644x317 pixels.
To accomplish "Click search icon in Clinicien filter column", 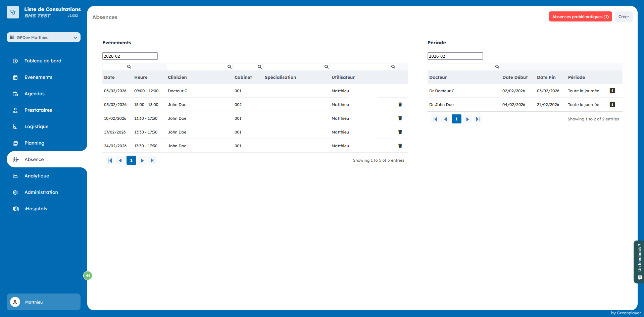I will (229, 67).
